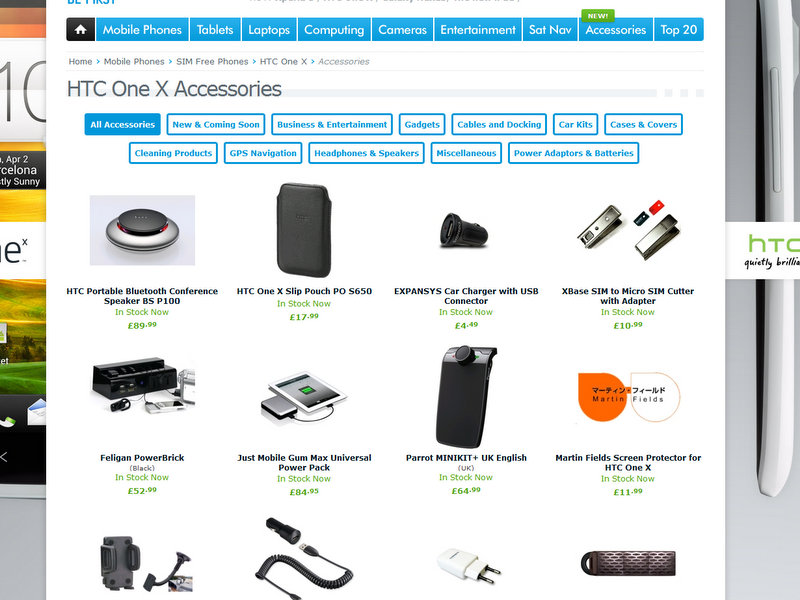Choose the Car Kits filter
Image resolution: width=800 pixels, height=600 pixels.
point(576,124)
